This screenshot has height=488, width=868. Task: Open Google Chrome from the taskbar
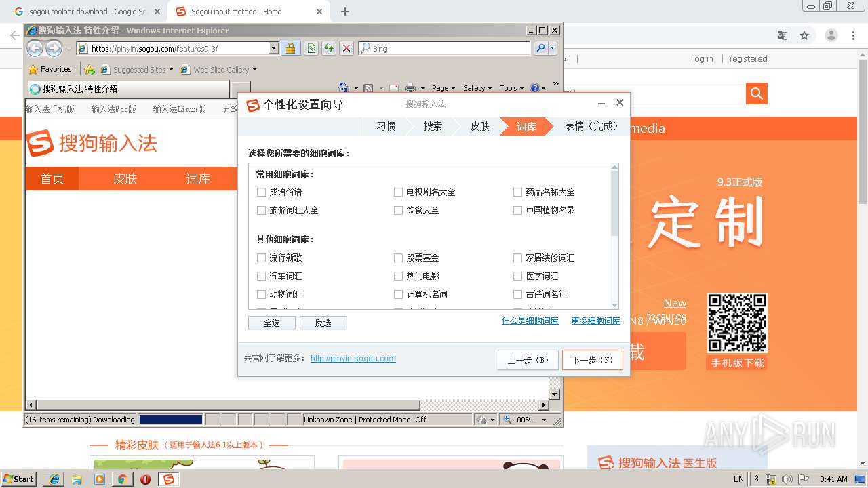coord(123,479)
